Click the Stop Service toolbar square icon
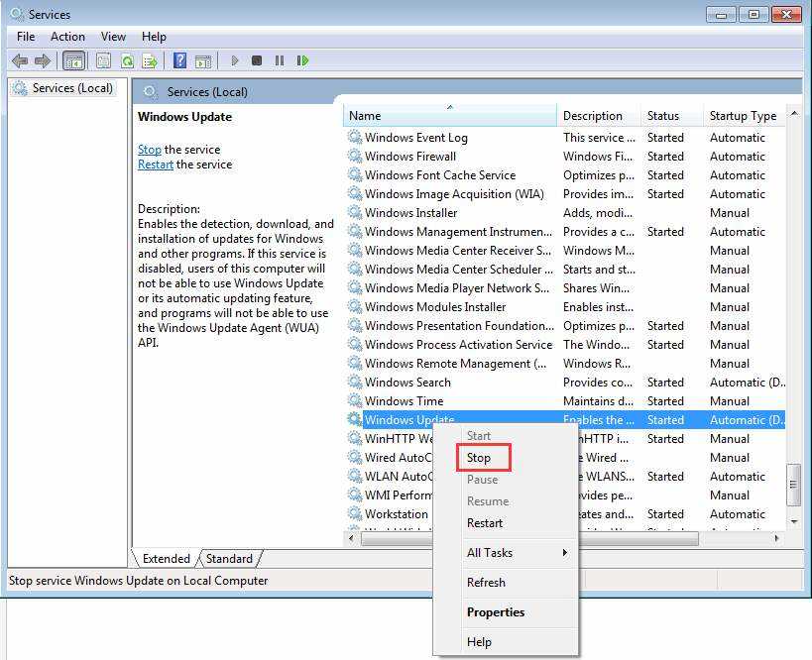The height and width of the screenshot is (660, 812). 257,61
